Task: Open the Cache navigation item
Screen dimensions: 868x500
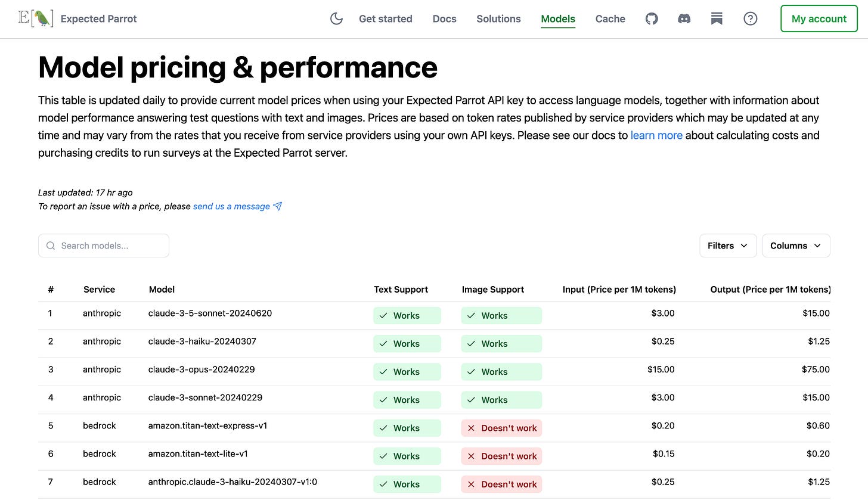Action: pos(610,18)
